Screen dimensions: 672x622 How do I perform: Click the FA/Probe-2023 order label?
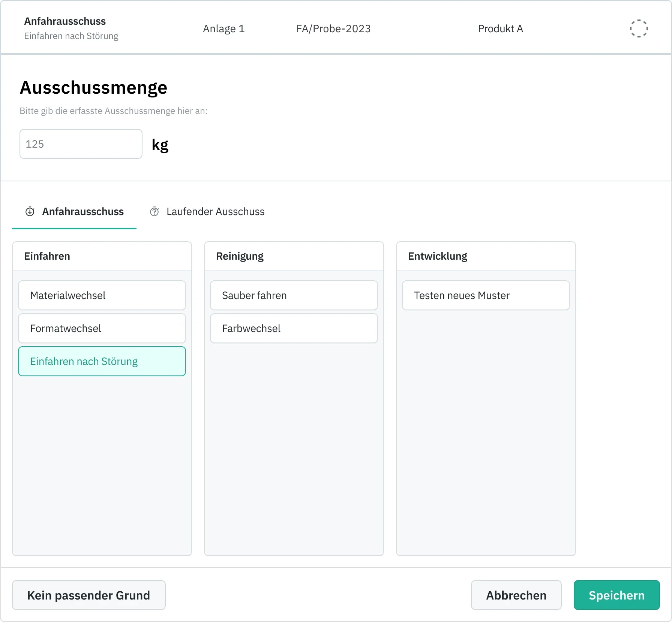(333, 29)
